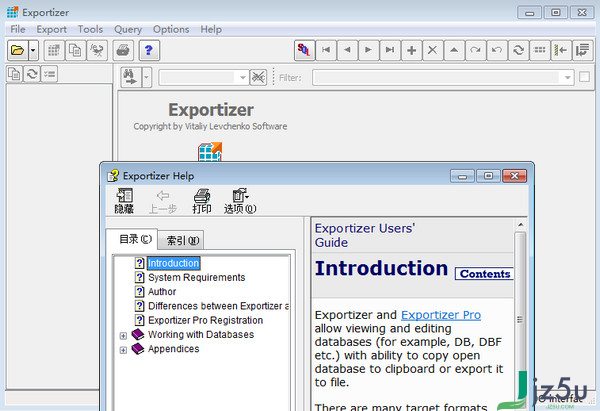
Task: Open the Query menu
Action: [x=128, y=29]
